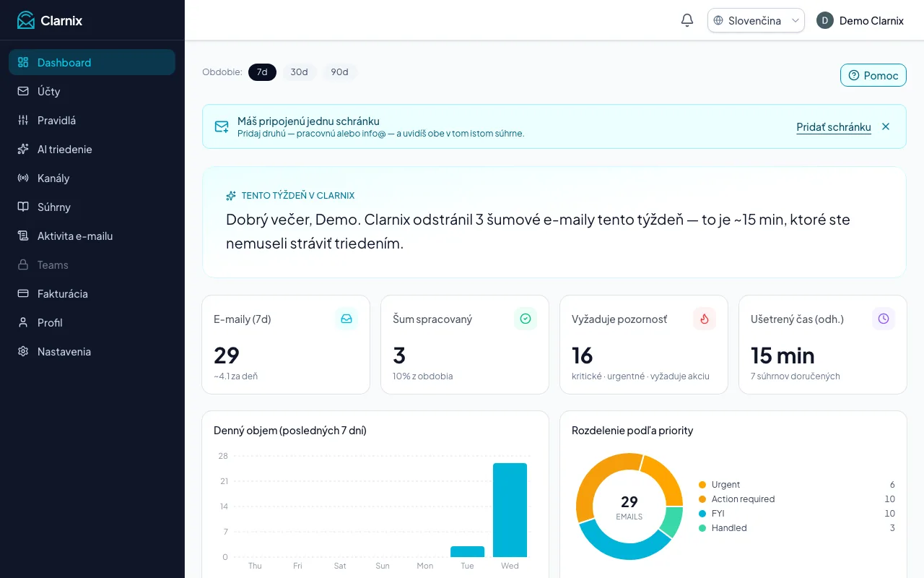Click the Wed bar in daily volume chart
The height and width of the screenshot is (578, 924).
coord(510,510)
